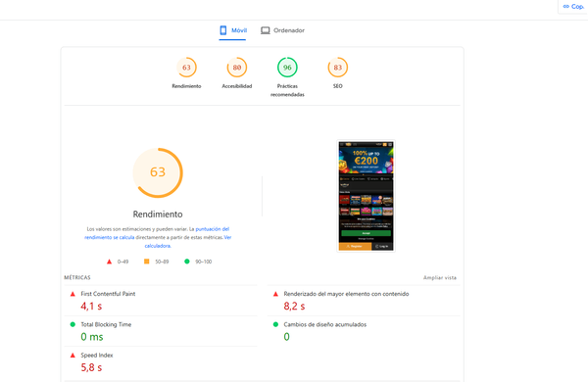Screen dimensions: 588x382
Task: Click the orange square legend icon for 50–89
Action: click(147, 262)
